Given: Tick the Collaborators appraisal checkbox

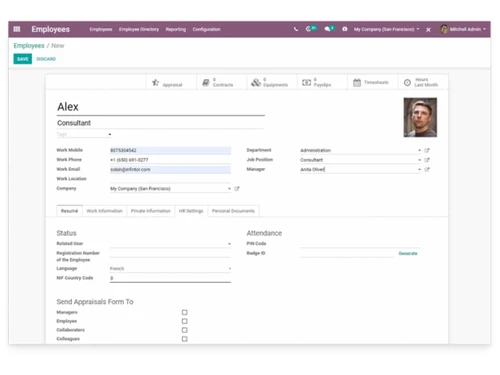Looking at the screenshot, I should (x=184, y=330).
